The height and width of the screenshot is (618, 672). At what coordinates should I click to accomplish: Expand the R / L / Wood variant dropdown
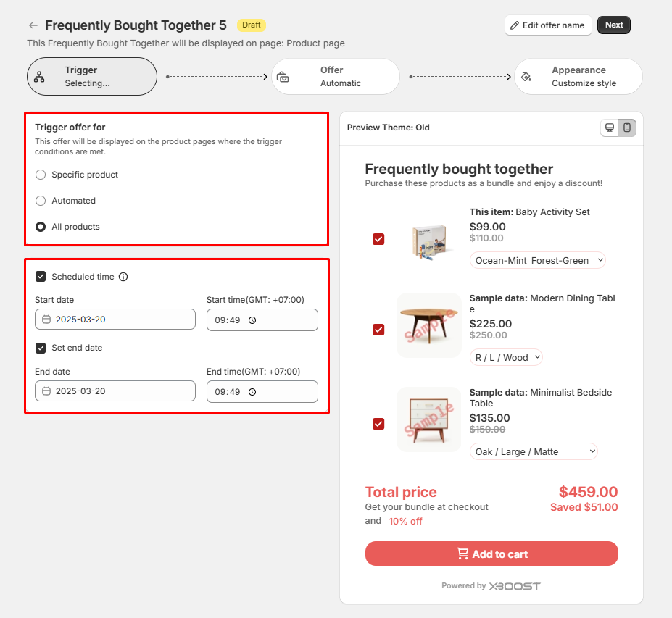pos(506,357)
